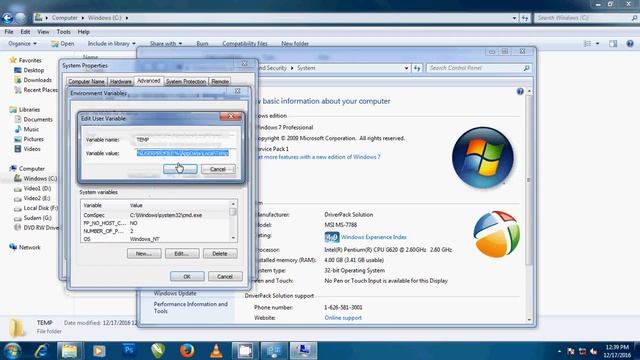Viewport: 640px width, 360px height.
Task: Open Music library
Action: point(31,129)
